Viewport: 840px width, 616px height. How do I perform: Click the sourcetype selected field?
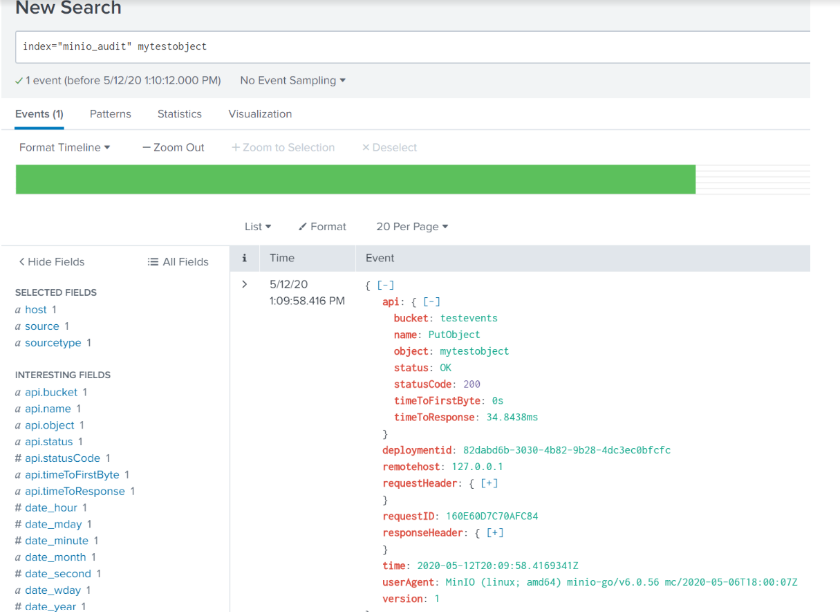coord(53,343)
